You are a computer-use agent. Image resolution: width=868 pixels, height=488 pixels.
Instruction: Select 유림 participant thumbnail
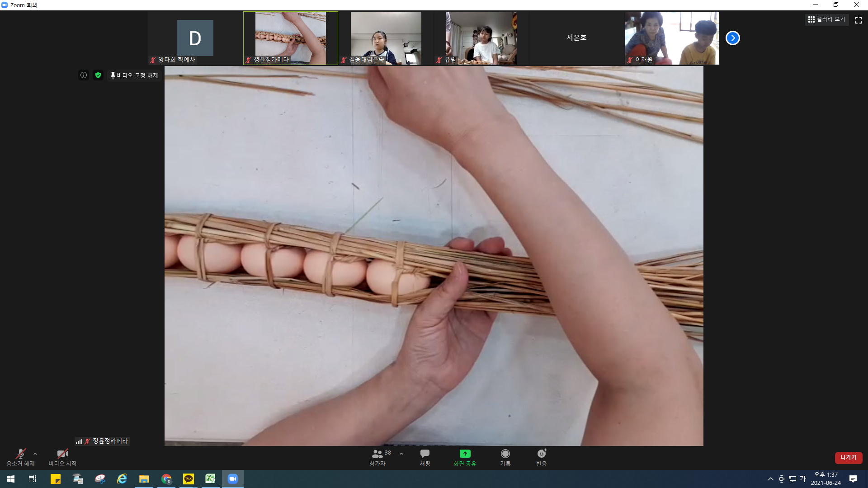(481, 38)
